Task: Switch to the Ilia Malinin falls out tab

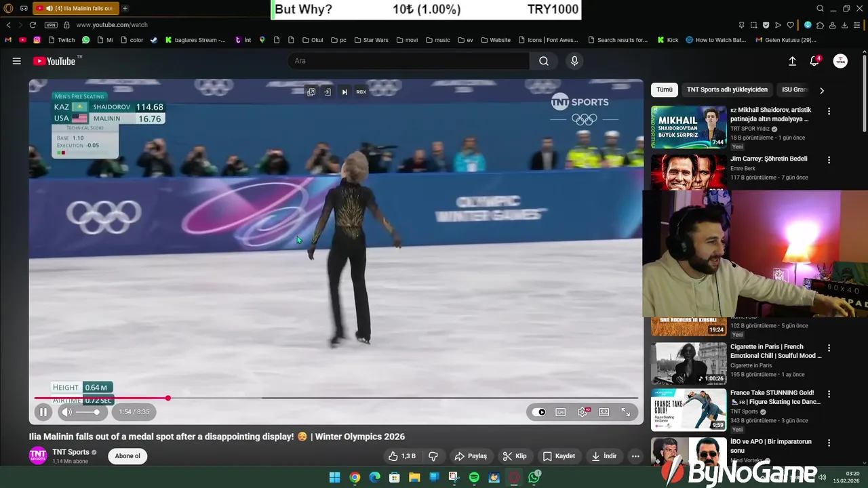Action: click(75, 8)
